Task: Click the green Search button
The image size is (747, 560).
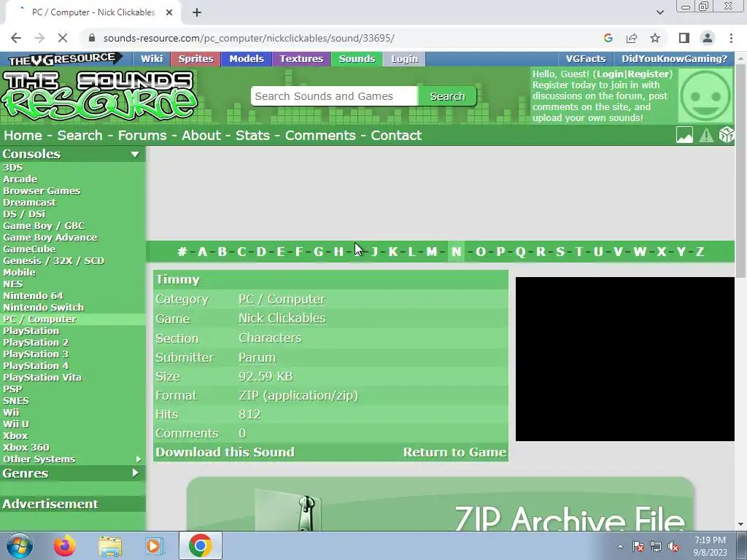Action: click(447, 96)
